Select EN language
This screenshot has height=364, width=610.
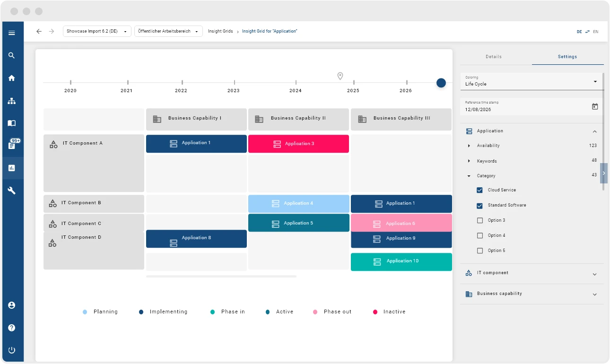click(x=596, y=32)
